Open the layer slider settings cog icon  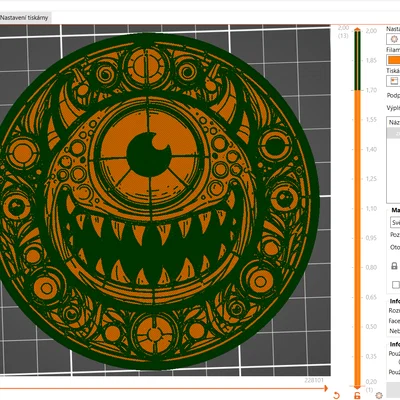point(379,395)
